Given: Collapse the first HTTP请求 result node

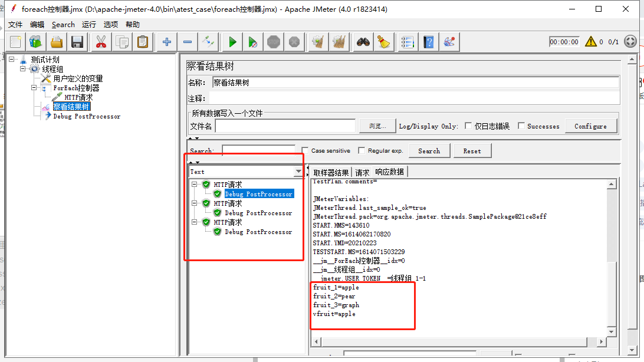Looking at the screenshot, I should (x=195, y=185).
